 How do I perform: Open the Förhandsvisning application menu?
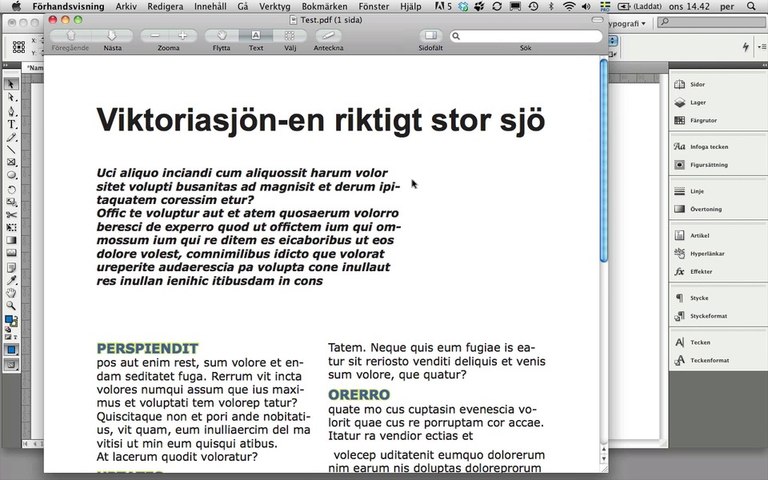click(68, 6)
